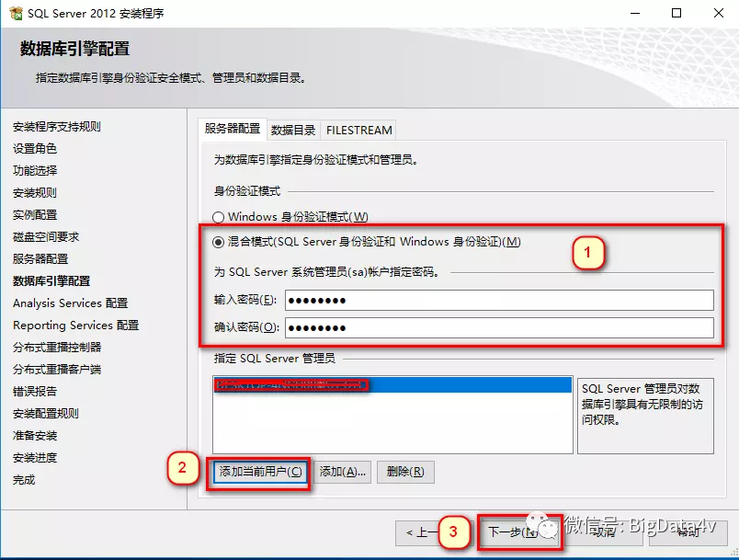739x560 pixels.
Task: Maximize the setup window
Action: coord(676,13)
